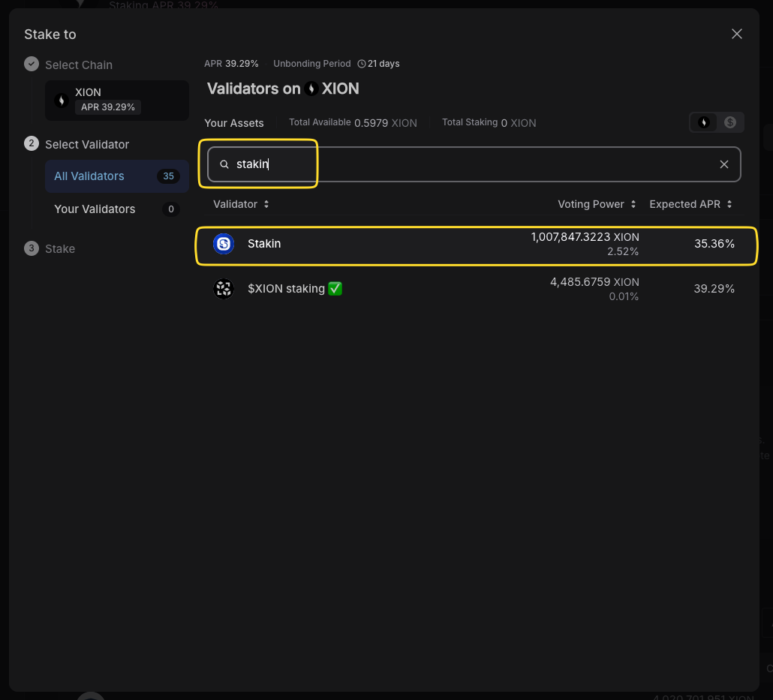Viewport: 773px width, 700px height.
Task: Select the XION chain card
Action: (117, 100)
